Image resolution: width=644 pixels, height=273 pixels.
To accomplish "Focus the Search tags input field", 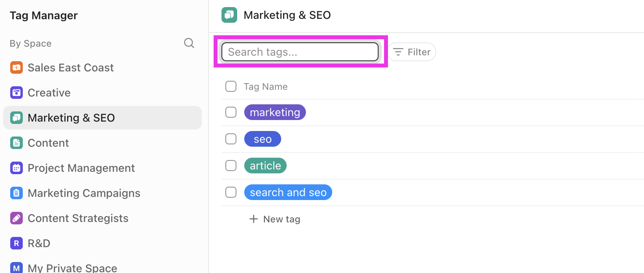I will (300, 52).
